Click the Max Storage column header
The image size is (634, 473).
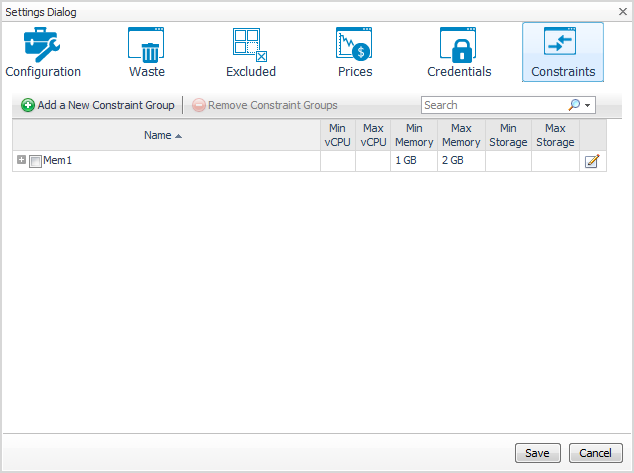[x=555, y=135]
